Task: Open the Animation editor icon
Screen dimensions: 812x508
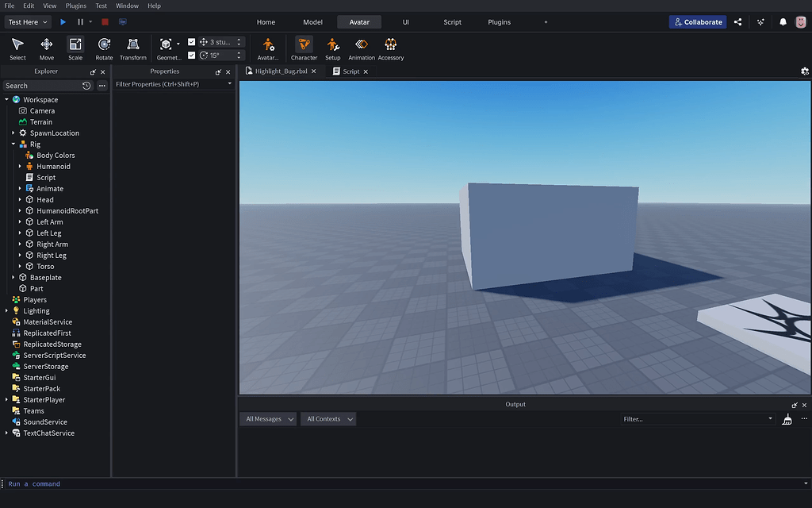Action: pyautogui.click(x=361, y=48)
